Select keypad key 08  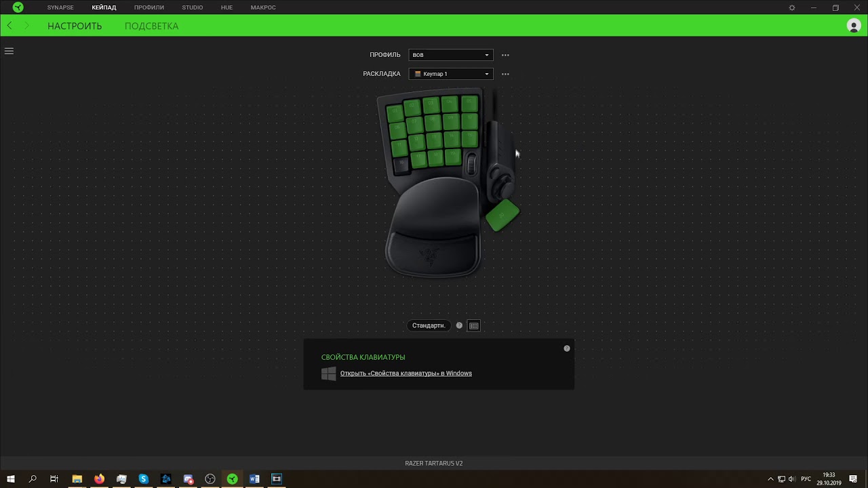tap(433, 123)
